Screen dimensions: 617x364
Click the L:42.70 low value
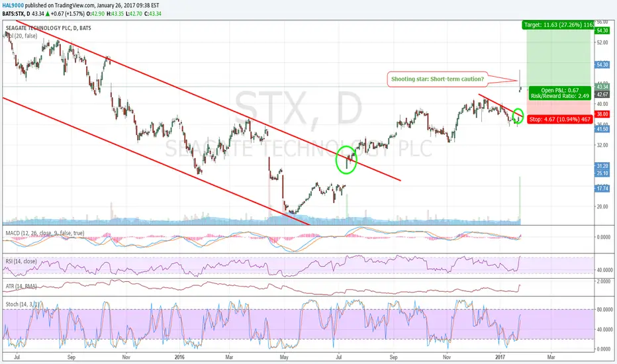click(134, 13)
